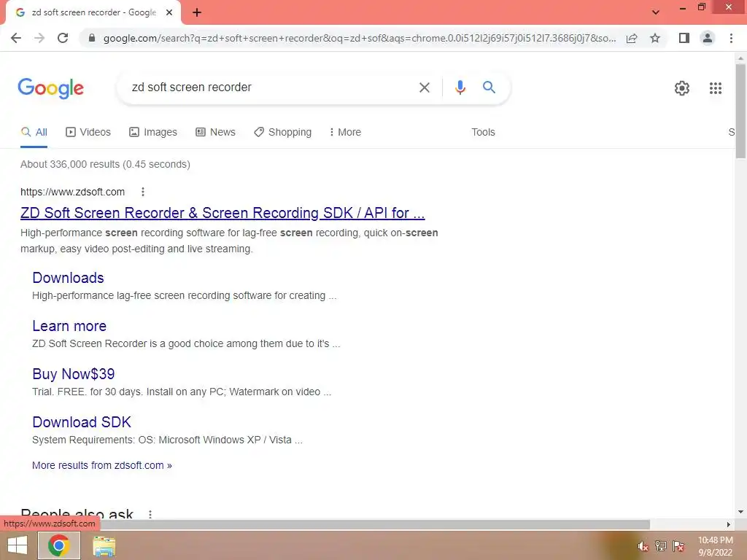Open Google settings gear
747x560 pixels.
[x=682, y=88]
